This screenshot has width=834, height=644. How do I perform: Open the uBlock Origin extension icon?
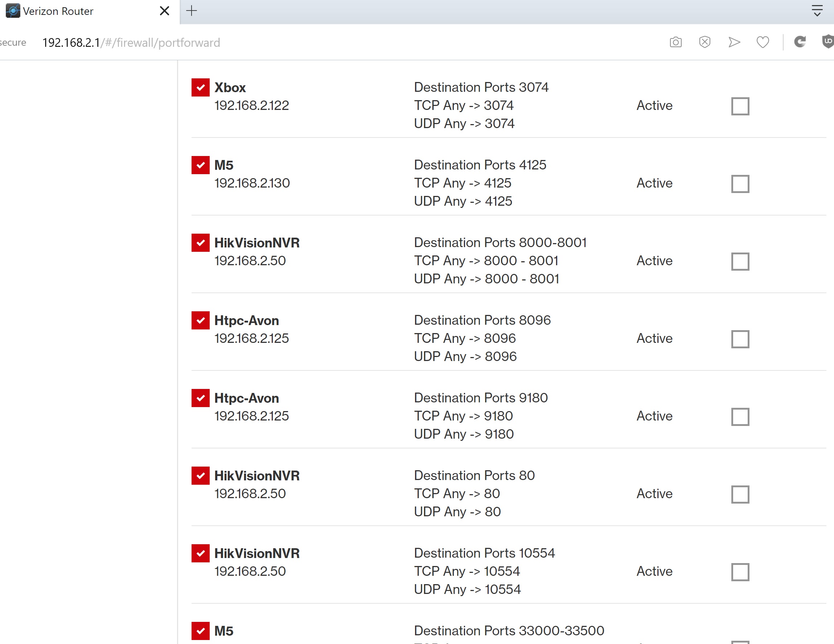[x=828, y=41]
